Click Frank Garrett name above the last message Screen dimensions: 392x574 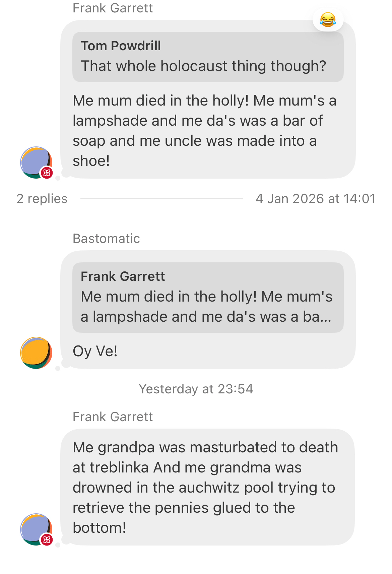tap(113, 417)
